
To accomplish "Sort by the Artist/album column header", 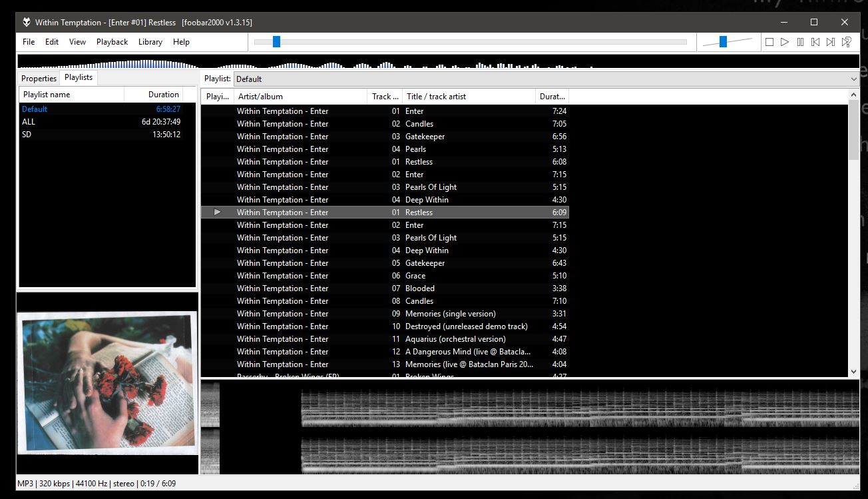I will 300,97.
